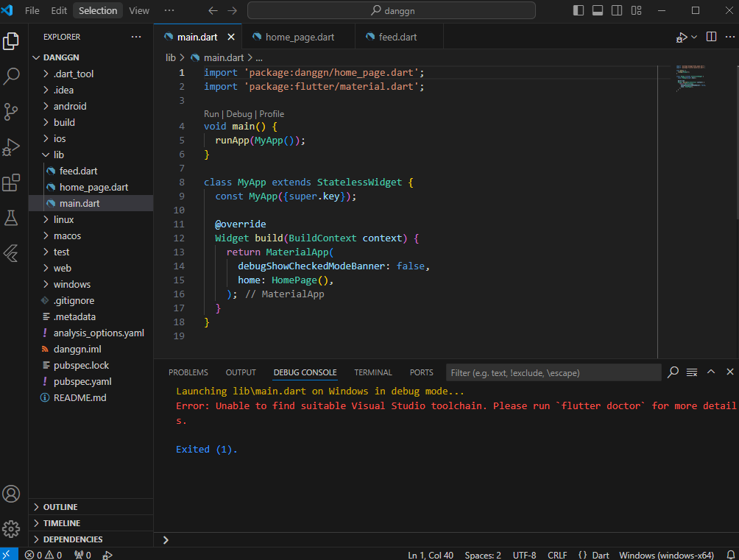Screen dimensions: 739x560
Task: Open Customize Layout icon
Action: (636, 10)
